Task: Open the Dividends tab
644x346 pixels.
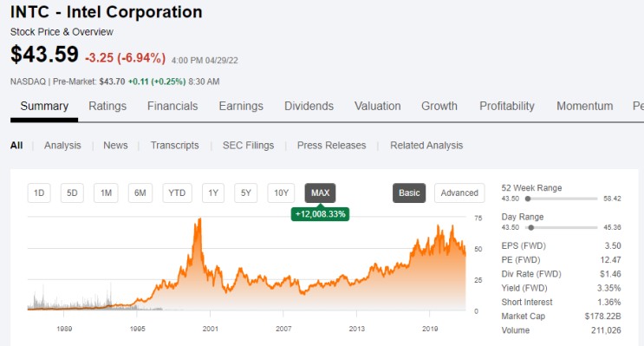Action: pyautogui.click(x=309, y=106)
